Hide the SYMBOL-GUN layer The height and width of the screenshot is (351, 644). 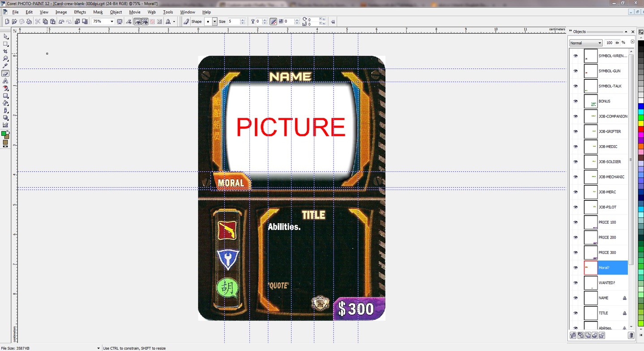coord(575,71)
